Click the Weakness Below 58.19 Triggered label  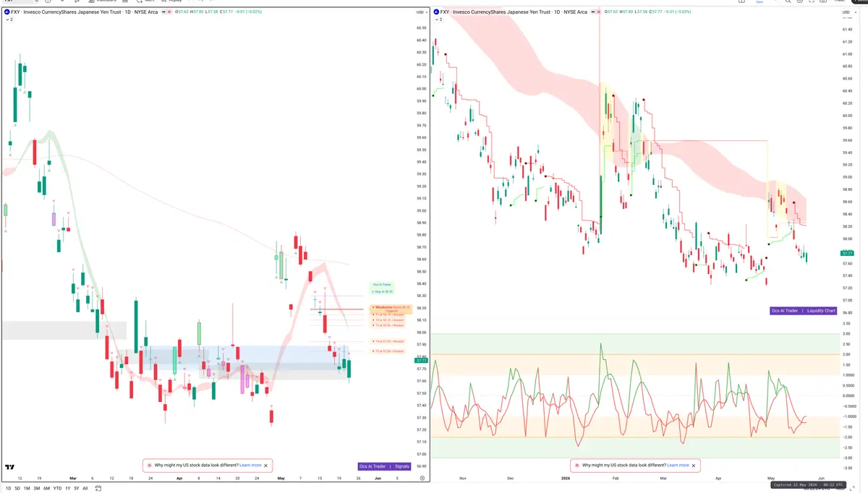[391, 308]
